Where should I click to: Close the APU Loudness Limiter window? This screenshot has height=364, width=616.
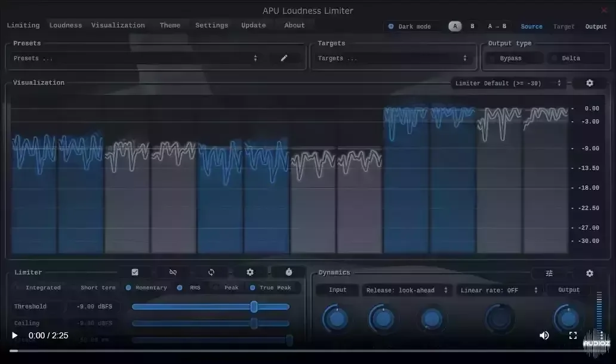pyautogui.click(x=604, y=10)
